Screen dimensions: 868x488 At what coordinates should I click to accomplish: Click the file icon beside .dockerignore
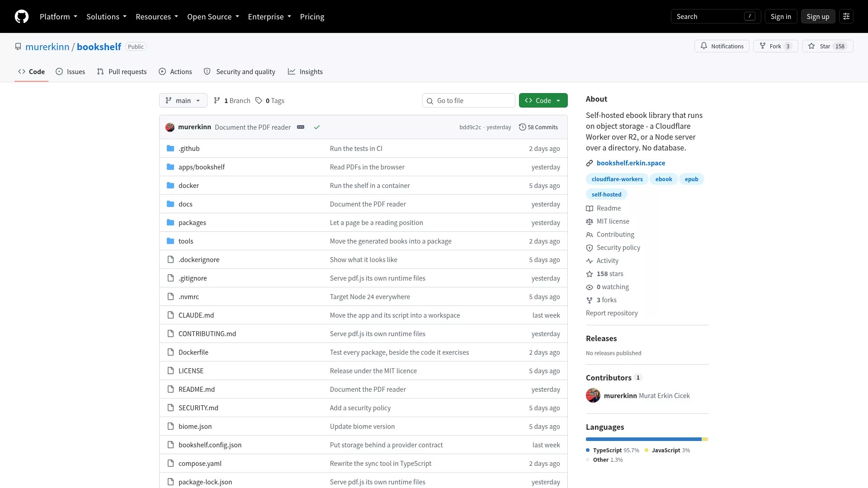(170, 259)
